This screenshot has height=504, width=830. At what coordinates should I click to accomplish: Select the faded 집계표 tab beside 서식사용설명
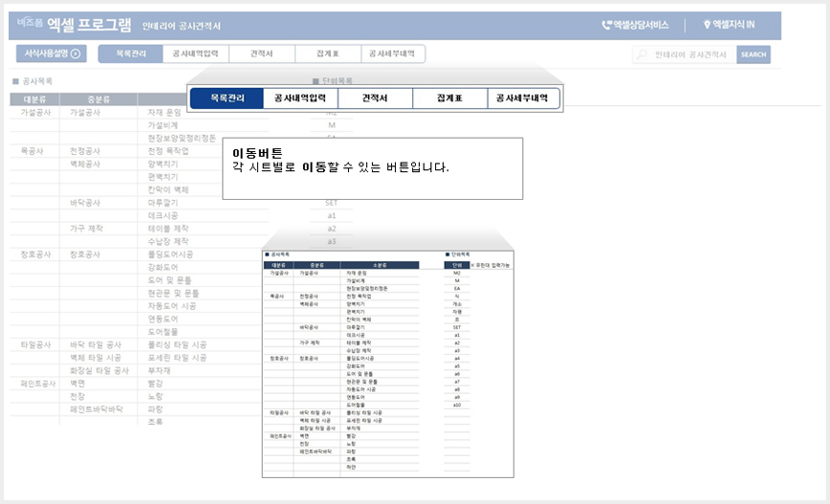(x=328, y=54)
